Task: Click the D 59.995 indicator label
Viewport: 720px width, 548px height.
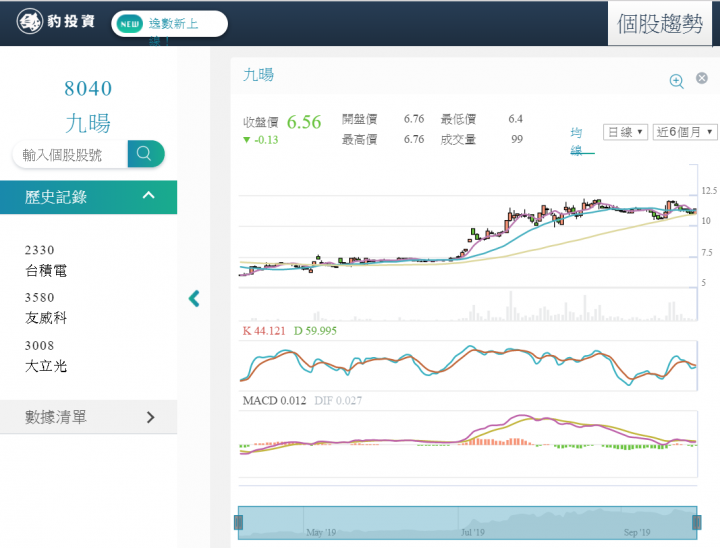Action: point(315,331)
